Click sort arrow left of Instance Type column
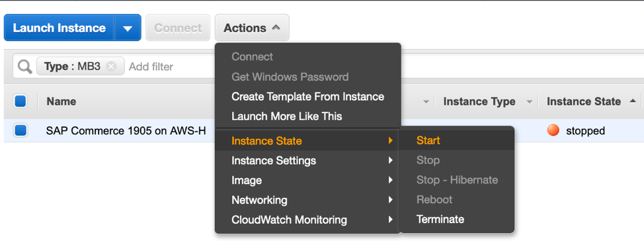644x241 pixels. (x=426, y=101)
